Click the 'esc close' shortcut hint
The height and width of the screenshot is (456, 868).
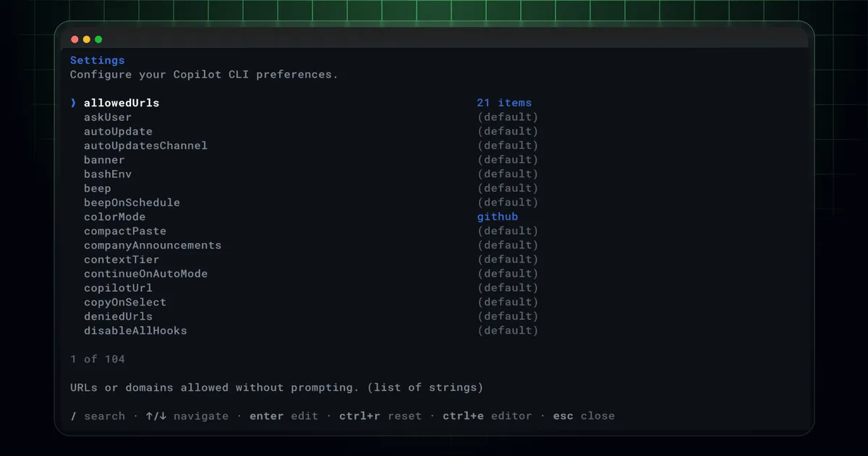(584, 416)
